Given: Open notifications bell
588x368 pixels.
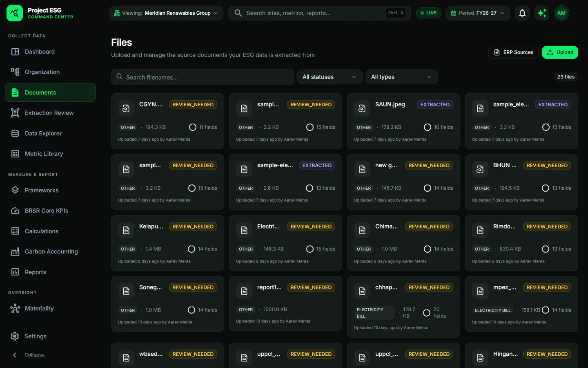Looking at the screenshot, I should click(x=522, y=13).
